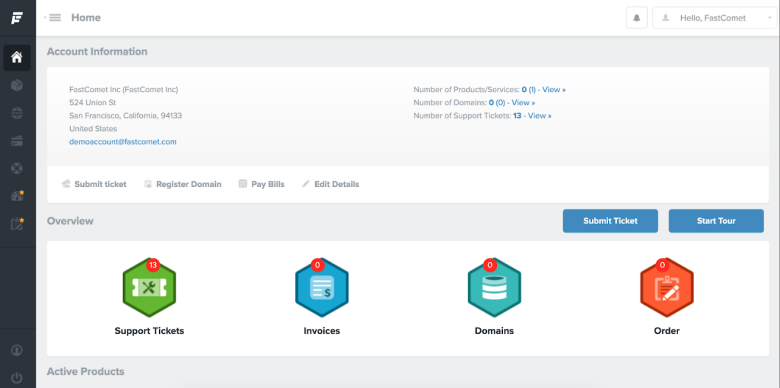This screenshot has height=388, width=780.
Task: Click the 524 Union St address line
Action: click(x=93, y=102)
